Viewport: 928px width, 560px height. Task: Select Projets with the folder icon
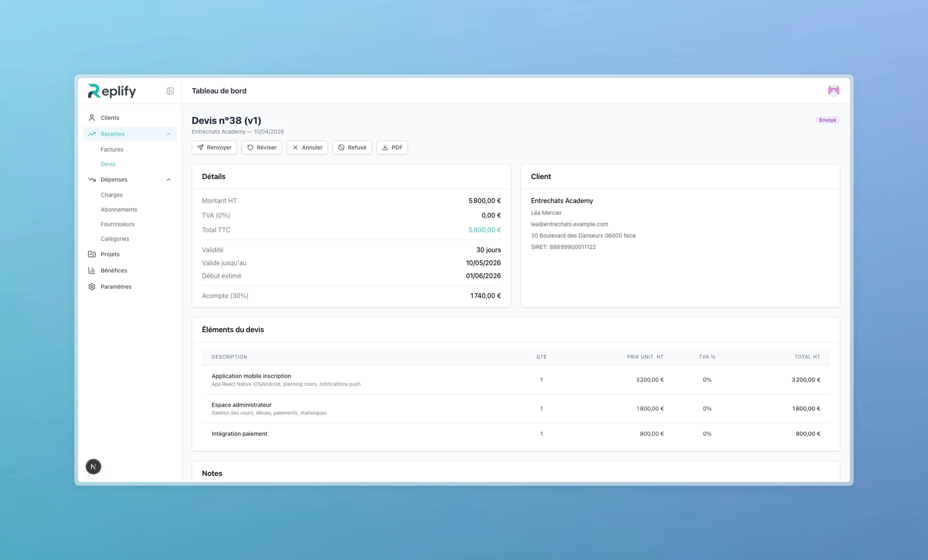(x=91, y=254)
